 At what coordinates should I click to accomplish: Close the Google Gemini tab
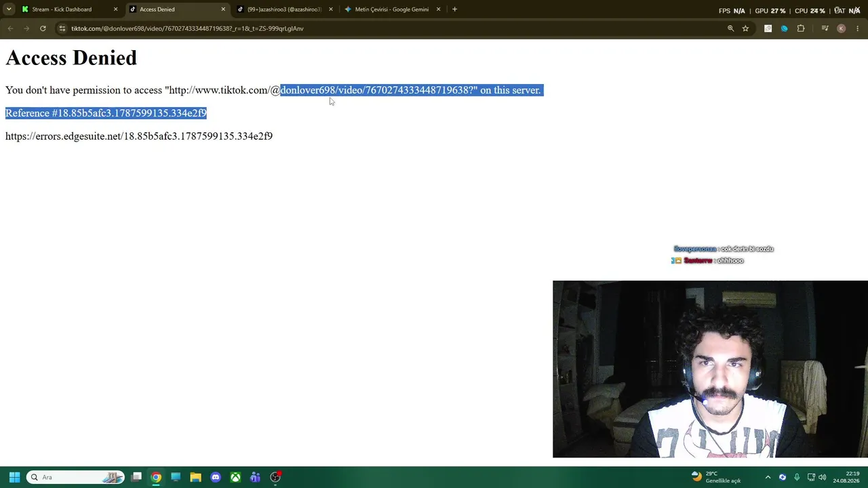pos(438,9)
